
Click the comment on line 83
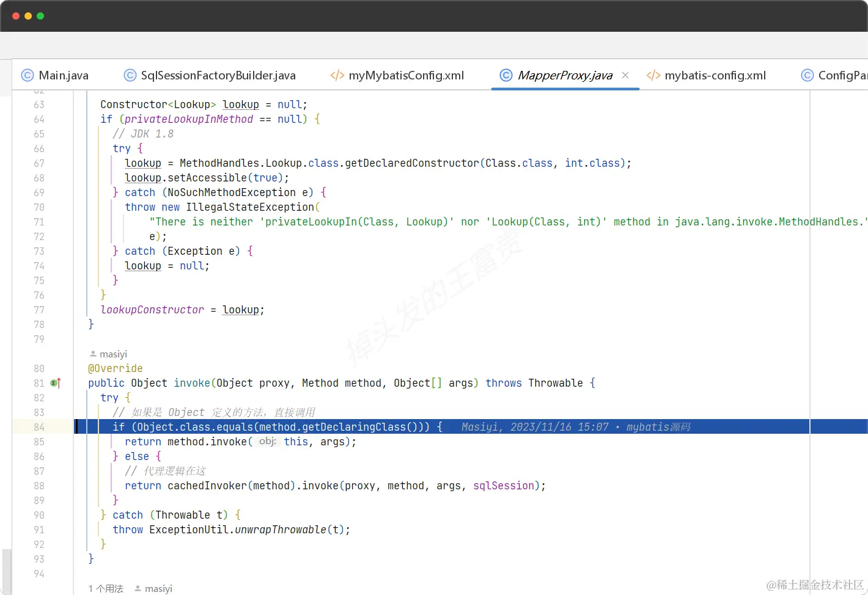(x=214, y=412)
